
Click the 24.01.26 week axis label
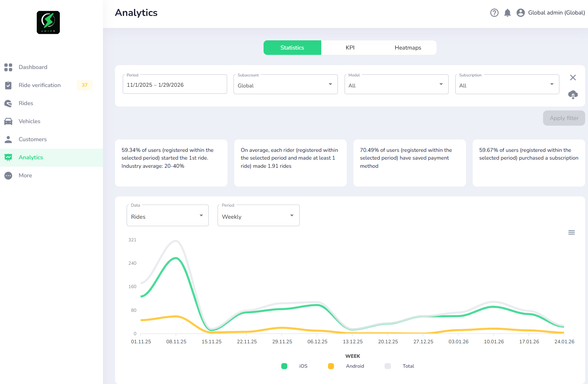564,342
